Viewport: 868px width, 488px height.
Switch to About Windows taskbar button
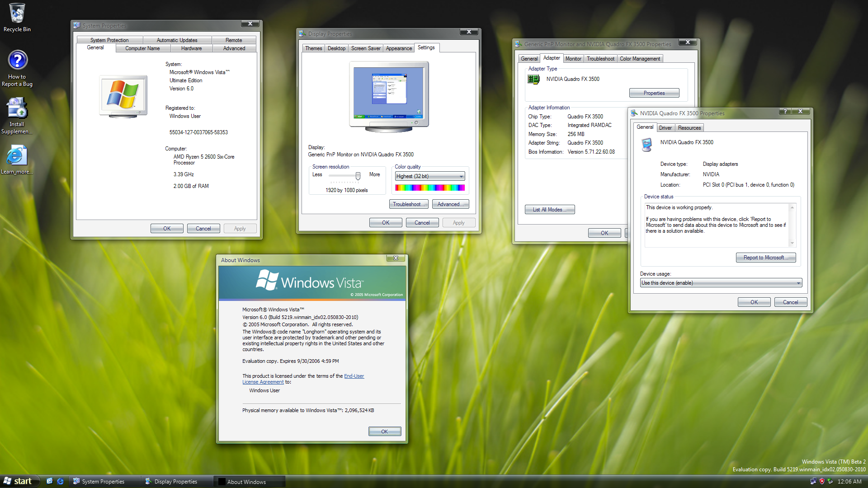pyautogui.click(x=250, y=481)
